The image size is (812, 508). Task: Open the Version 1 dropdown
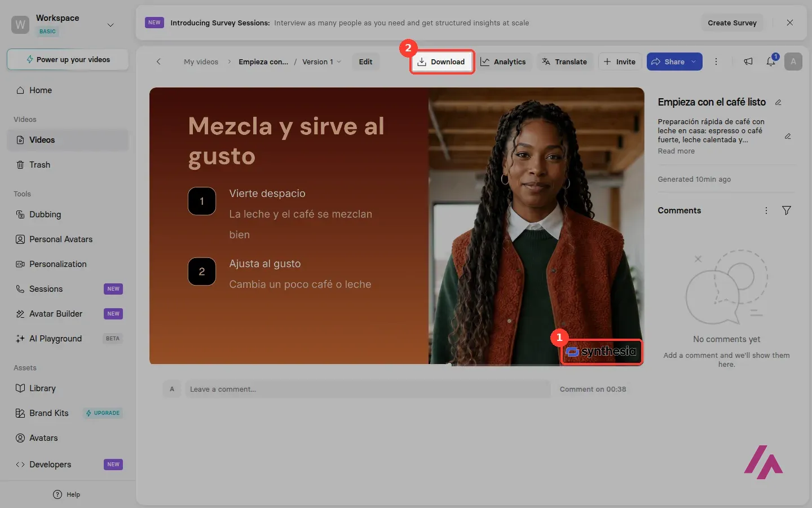[321, 62]
